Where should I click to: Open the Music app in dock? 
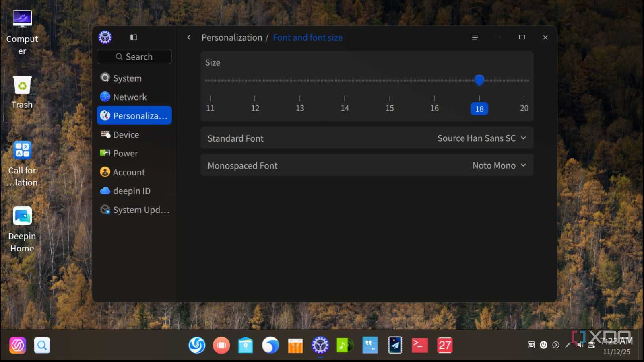click(x=345, y=345)
